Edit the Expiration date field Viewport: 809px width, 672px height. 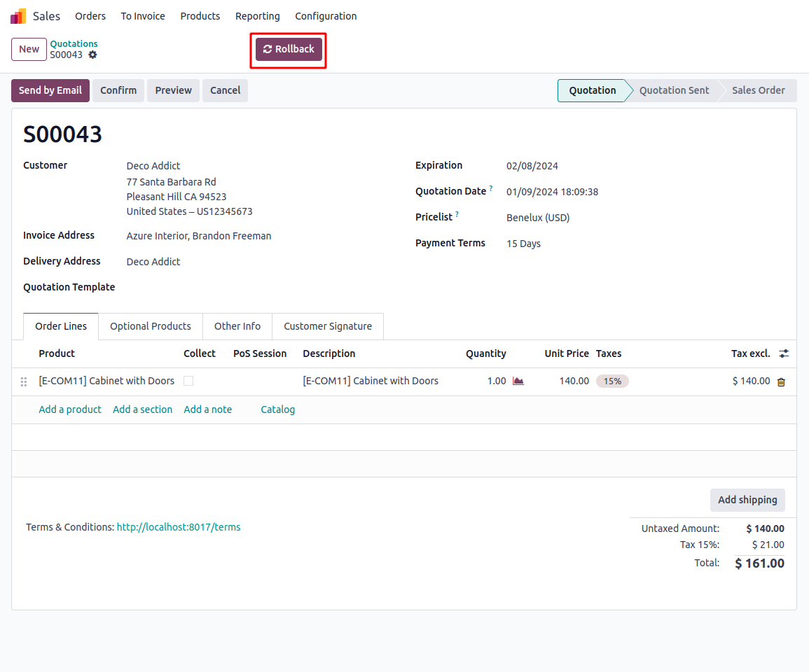point(532,166)
